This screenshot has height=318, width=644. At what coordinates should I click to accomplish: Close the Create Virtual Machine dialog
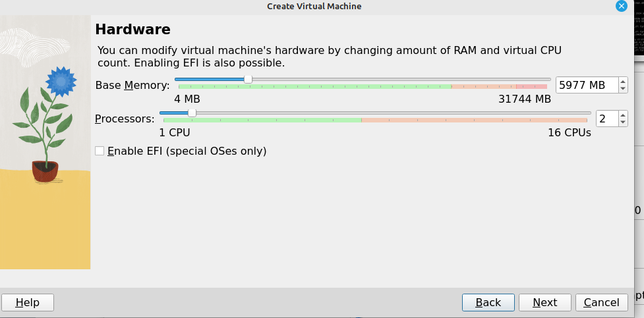pos(621,6)
